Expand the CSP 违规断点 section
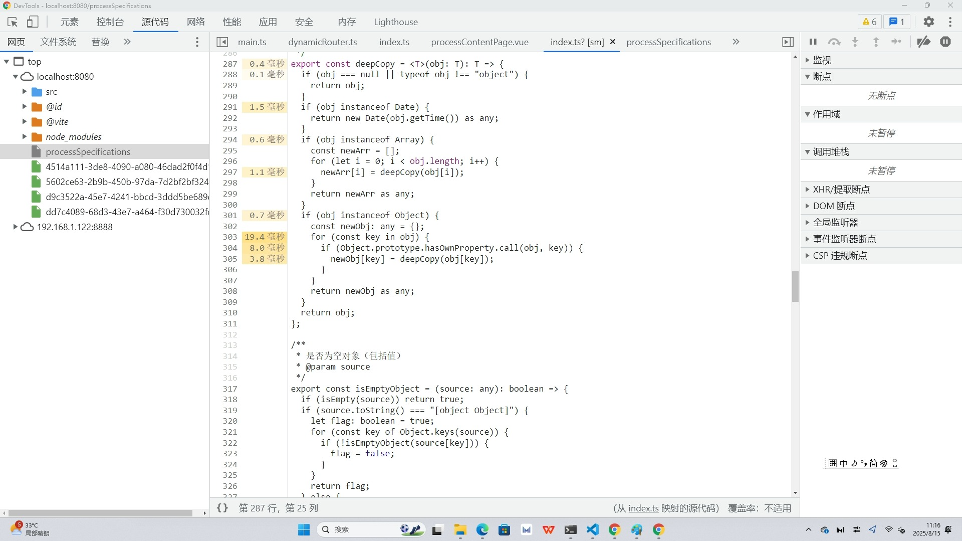Screen dimensions: 980x541 click(881, 256)
